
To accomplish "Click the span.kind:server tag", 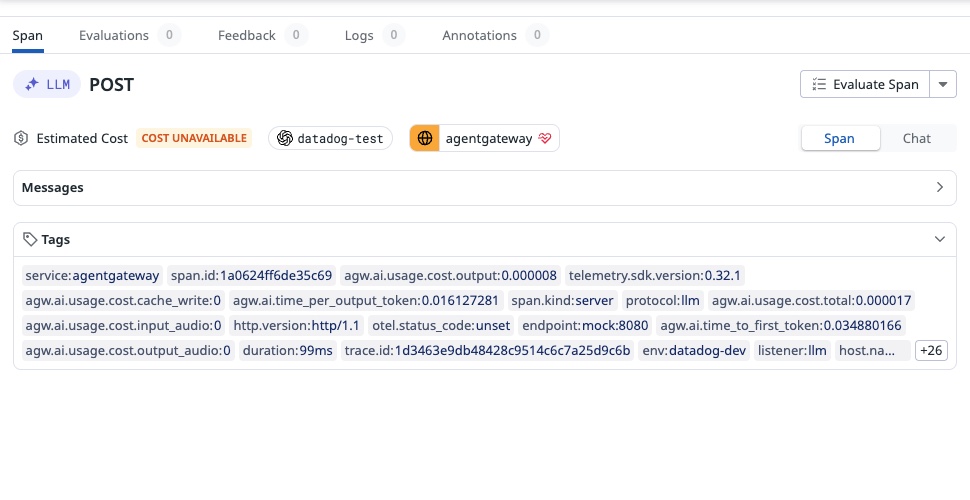I will [562, 301].
